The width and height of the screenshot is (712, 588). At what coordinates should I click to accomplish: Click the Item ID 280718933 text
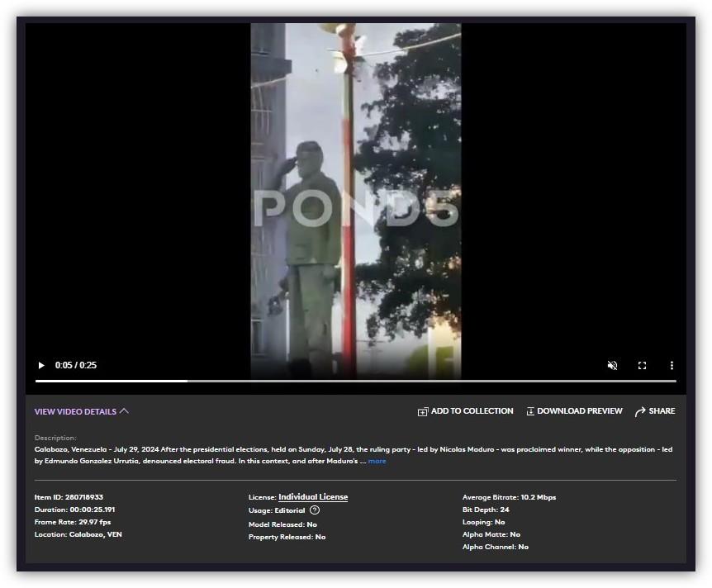(x=69, y=497)
